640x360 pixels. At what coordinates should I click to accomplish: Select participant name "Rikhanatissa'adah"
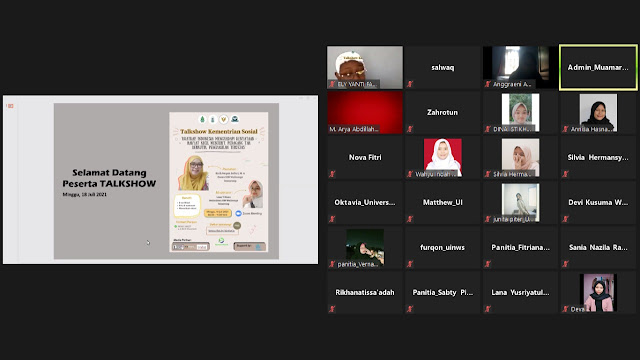click(365, 292)
